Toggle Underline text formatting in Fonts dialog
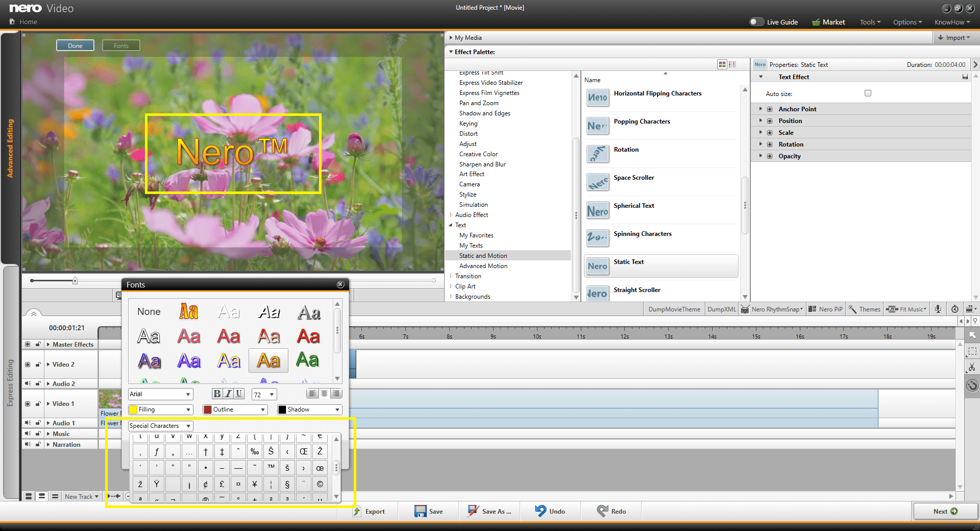The width and height of the screenshot is (980, 531). [x=239, y=394]
